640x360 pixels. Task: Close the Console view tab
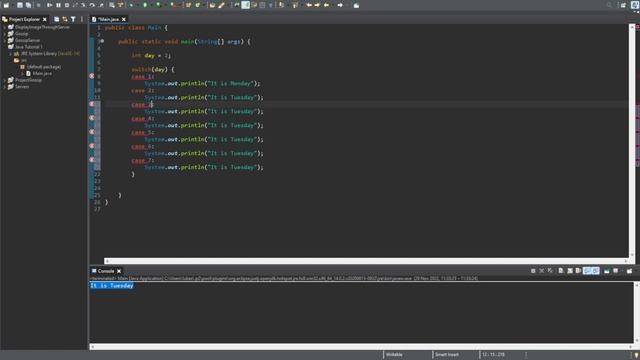(x=119, y=271)
